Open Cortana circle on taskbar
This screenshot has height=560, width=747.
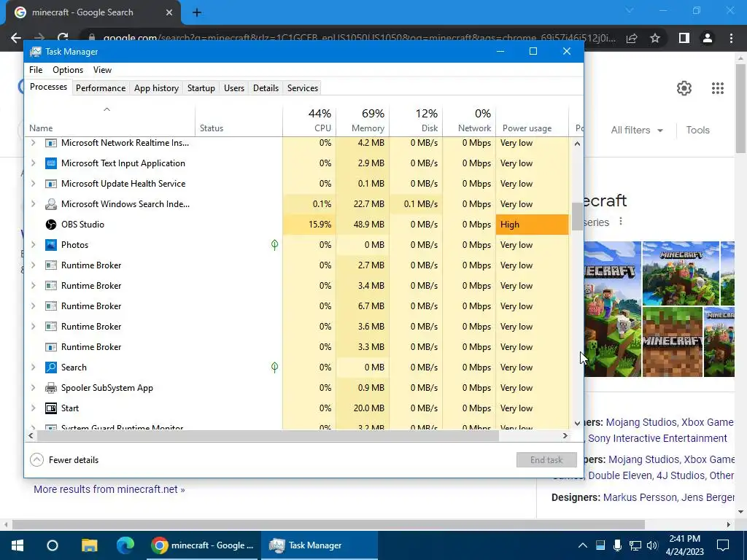click(53, 545)
